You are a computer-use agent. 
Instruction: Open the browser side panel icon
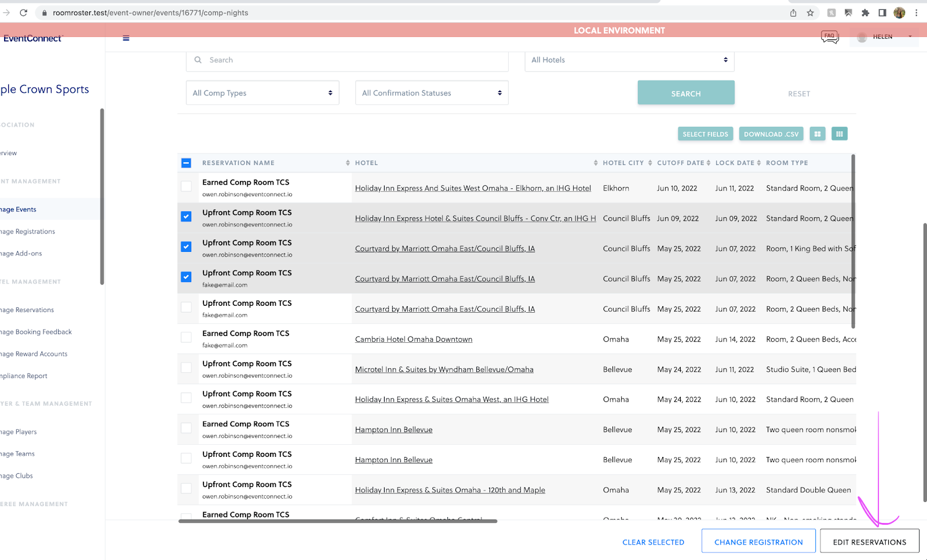[882, 13]
